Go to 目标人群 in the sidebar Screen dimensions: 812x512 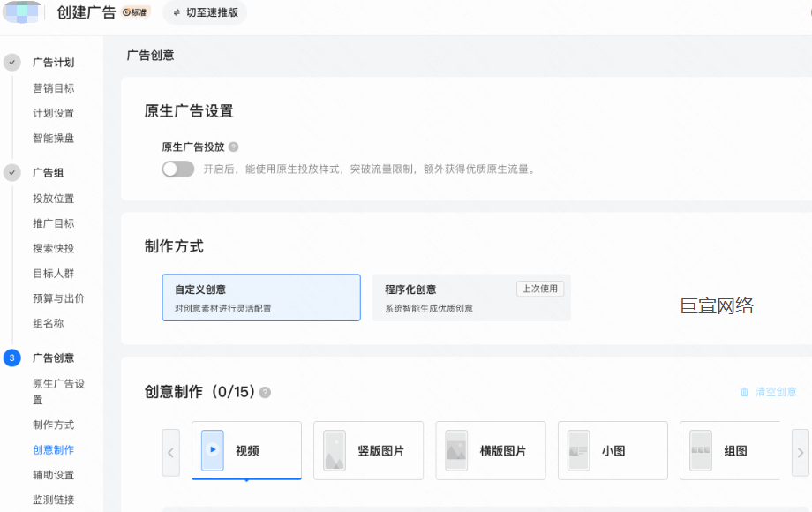tap(53, 274)
